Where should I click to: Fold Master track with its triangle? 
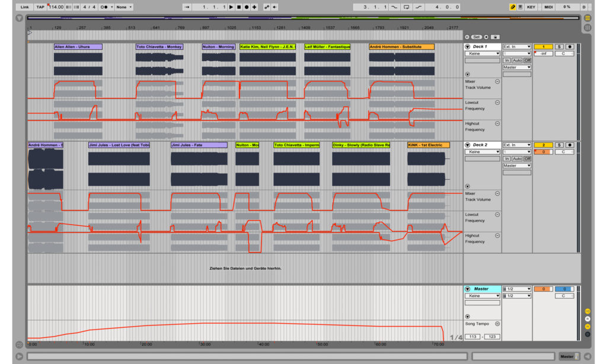468,289
